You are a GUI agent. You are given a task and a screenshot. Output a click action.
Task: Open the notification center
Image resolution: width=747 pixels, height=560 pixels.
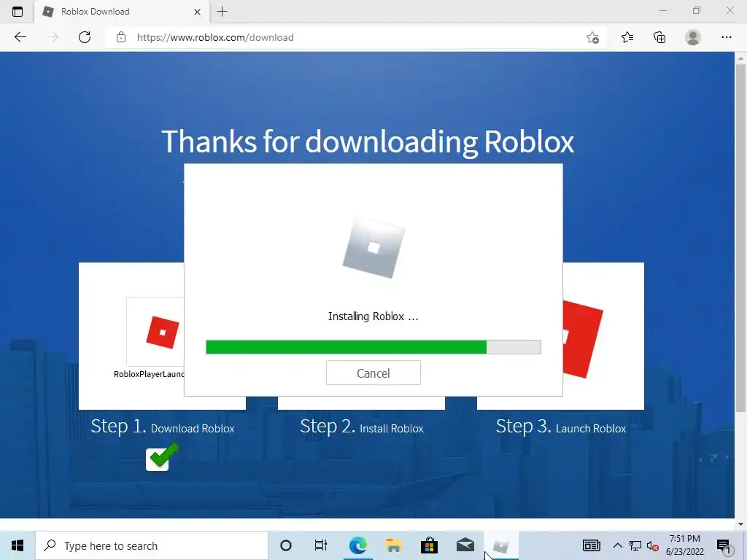click(x=724, y=546)
